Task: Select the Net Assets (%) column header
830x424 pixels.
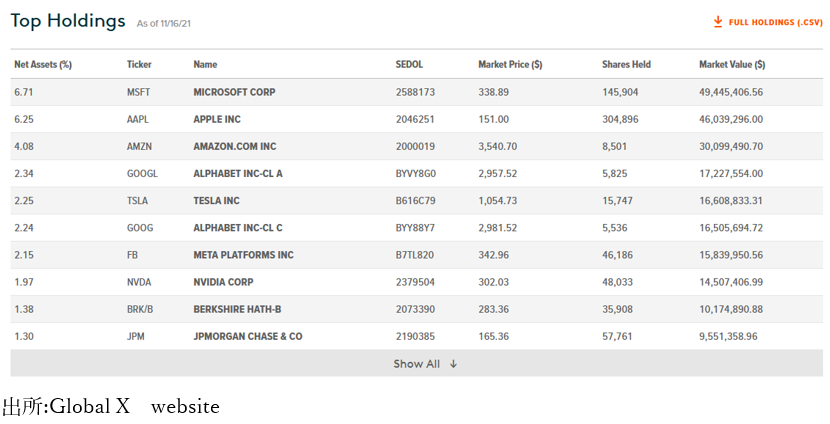Action: pos(43,65)
